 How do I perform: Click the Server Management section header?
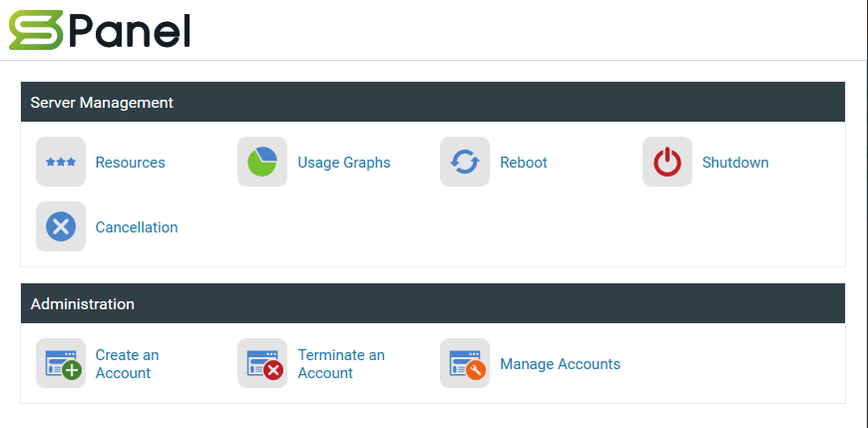433,102
